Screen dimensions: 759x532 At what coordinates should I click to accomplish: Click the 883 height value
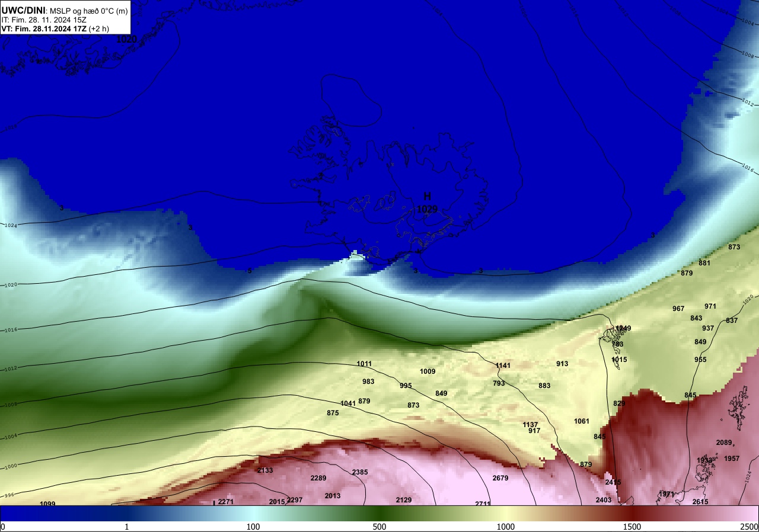(x=544, y=386)
